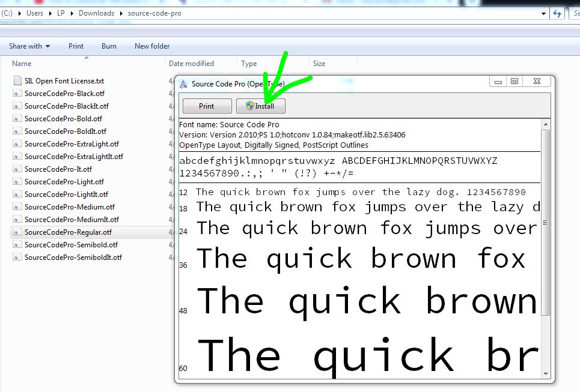Select SourceCodePro-BlackIt.otf font icon

16,106
